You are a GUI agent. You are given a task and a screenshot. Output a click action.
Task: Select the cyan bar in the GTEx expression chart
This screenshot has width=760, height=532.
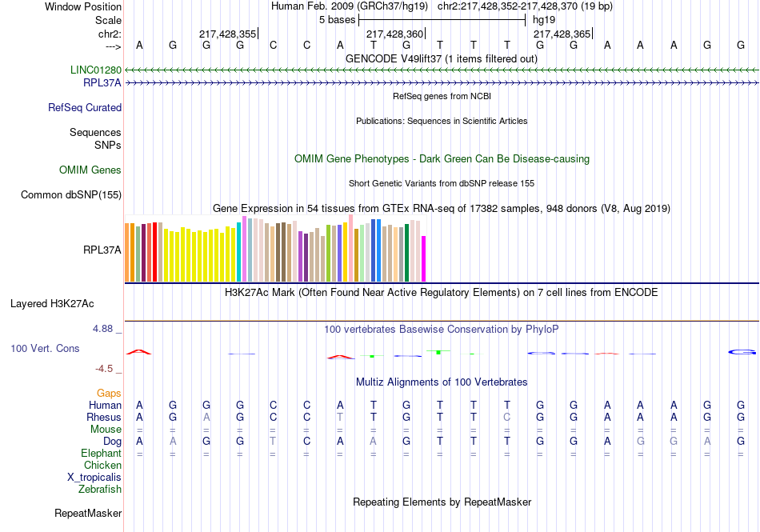(x=239, y=252)
